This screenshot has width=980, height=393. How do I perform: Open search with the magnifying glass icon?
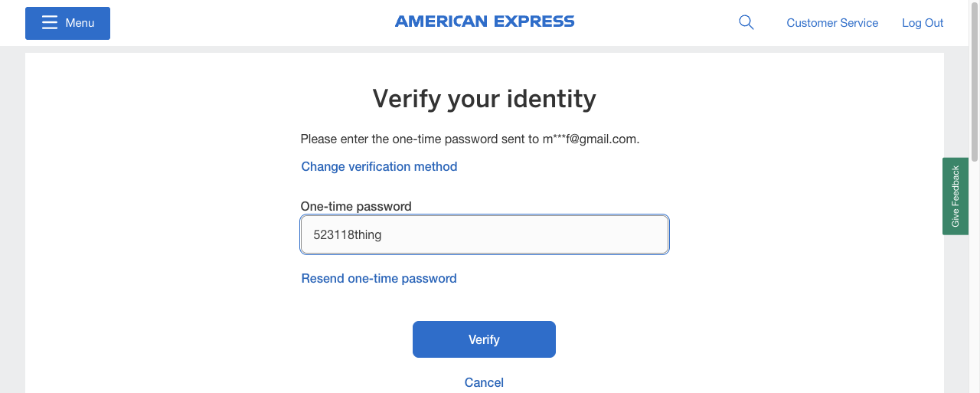point(746,23)
